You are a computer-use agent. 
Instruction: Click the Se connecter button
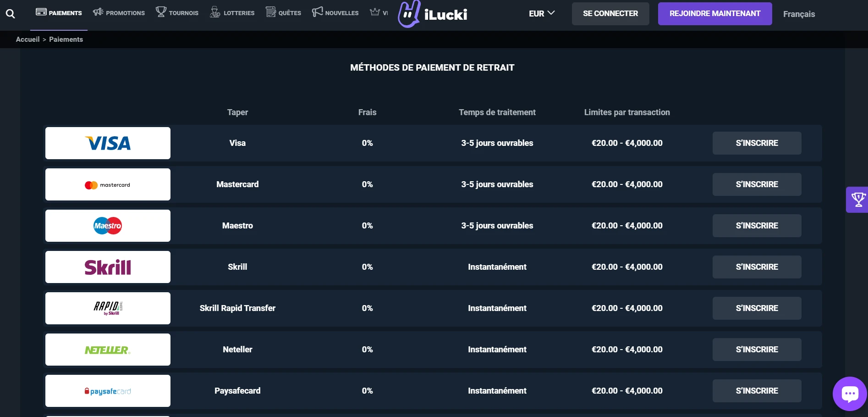pyautogui.click(x=610, y=14)
